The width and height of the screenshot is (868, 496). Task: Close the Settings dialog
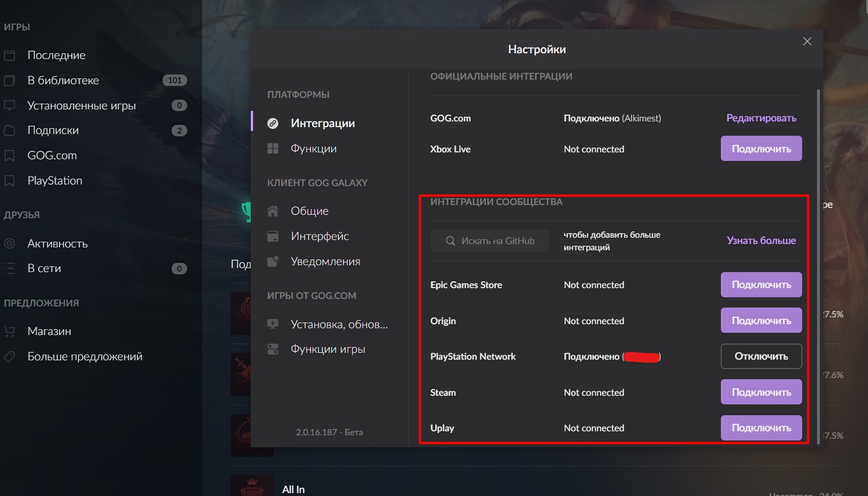(807, 41)
